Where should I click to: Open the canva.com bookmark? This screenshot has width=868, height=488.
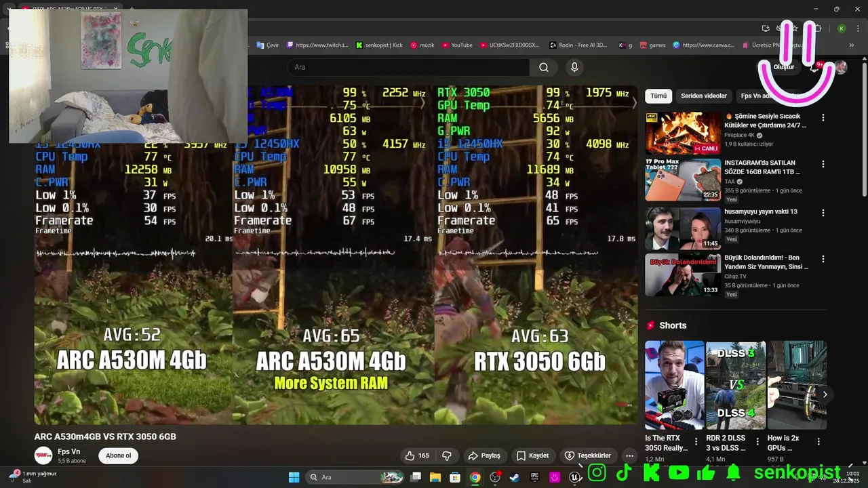coord(703,45)
